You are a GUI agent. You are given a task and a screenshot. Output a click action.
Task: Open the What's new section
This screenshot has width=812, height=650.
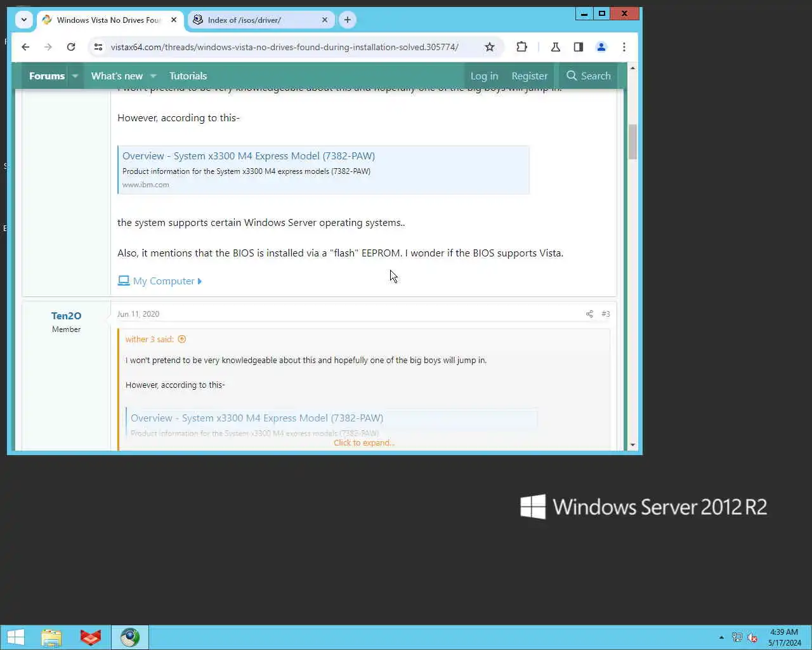[x=117, y=76]
